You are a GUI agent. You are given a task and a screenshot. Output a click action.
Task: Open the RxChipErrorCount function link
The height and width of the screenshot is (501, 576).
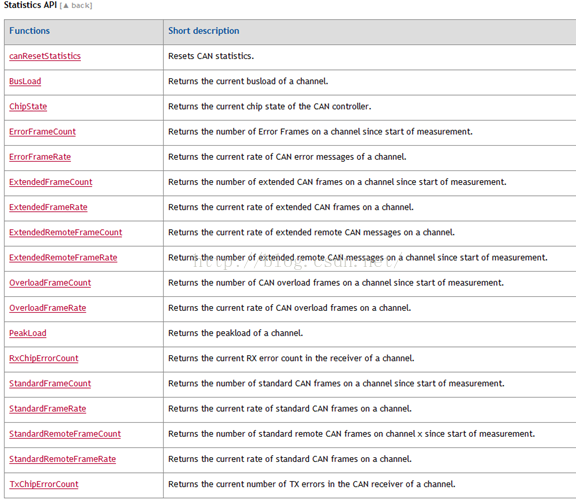pos(44,358)
